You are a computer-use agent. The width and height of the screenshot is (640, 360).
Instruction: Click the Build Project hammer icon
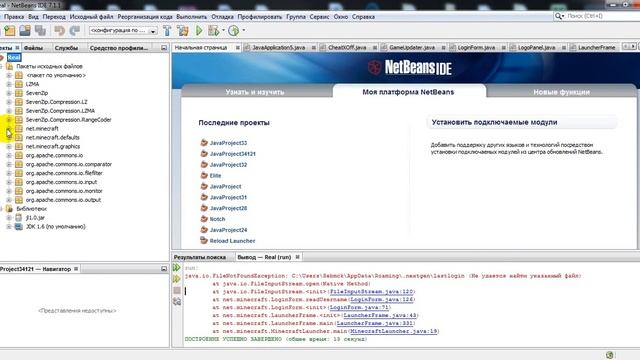tap(167, 31)
